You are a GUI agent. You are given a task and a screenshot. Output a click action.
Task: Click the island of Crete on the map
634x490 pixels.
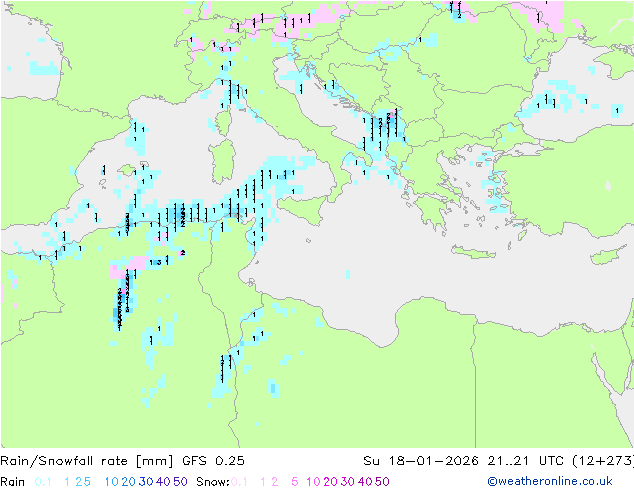point(473,252)
